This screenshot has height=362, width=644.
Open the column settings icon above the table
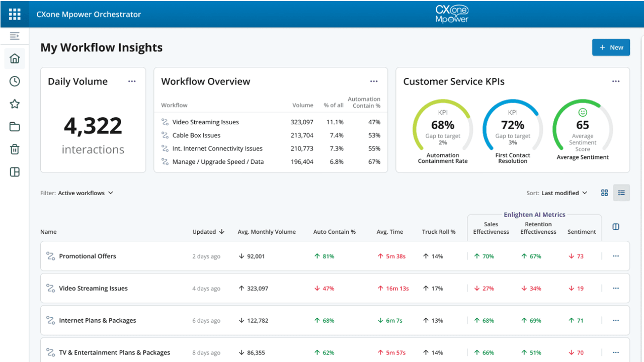point(615,226)
